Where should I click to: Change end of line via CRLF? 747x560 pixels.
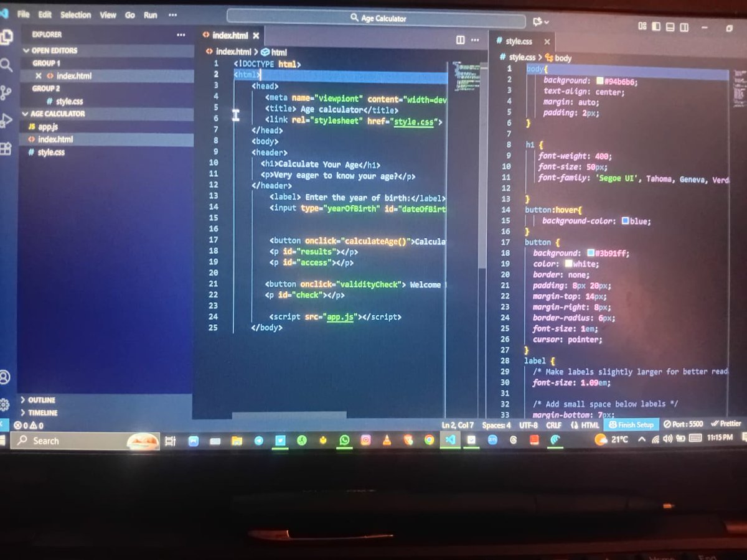554,425
